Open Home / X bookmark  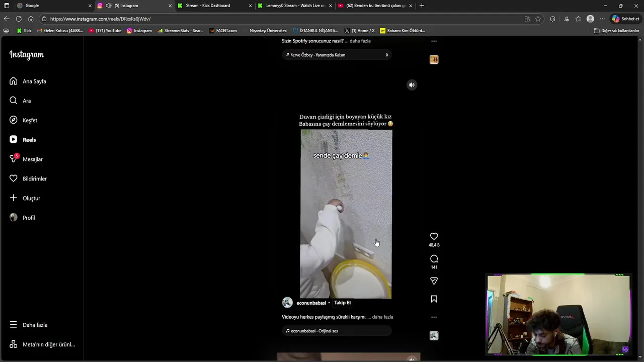pos(359,31)
